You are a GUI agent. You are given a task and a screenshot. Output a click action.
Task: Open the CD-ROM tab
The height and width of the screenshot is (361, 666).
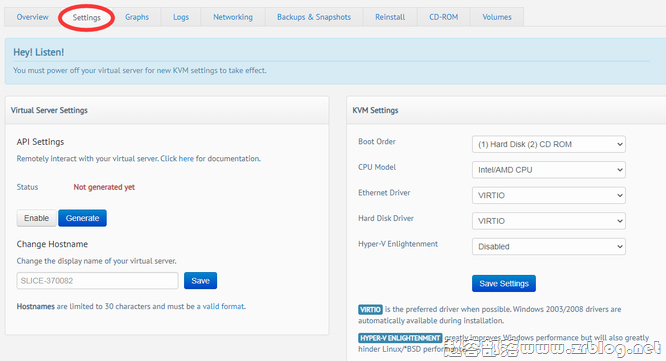click(x=443, y=17)
